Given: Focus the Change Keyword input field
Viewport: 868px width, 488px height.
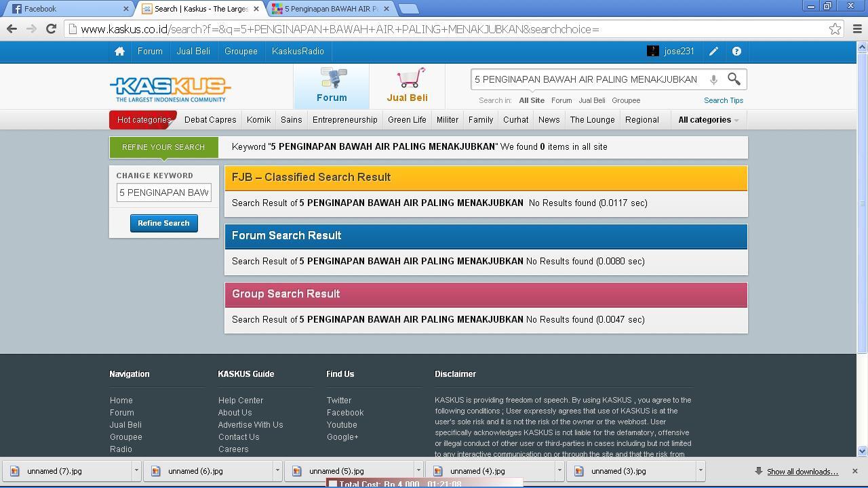Looking at the screenshot, I should 163,192.
